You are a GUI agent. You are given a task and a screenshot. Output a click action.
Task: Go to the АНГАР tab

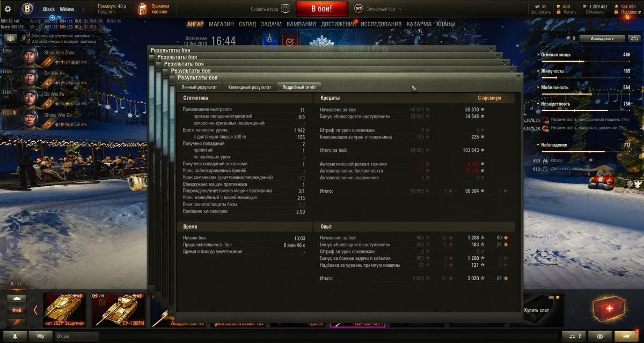(195, 24)
